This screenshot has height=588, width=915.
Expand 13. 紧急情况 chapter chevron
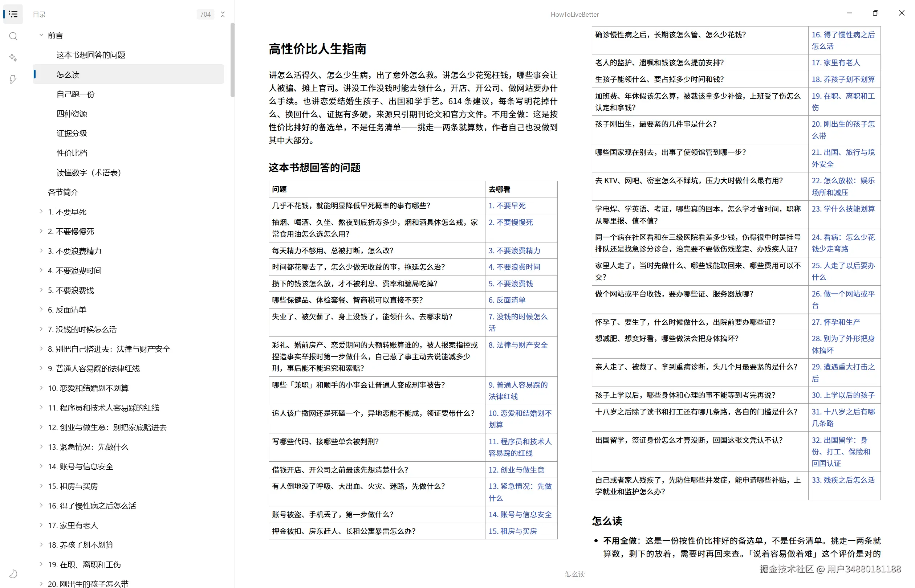41,446
